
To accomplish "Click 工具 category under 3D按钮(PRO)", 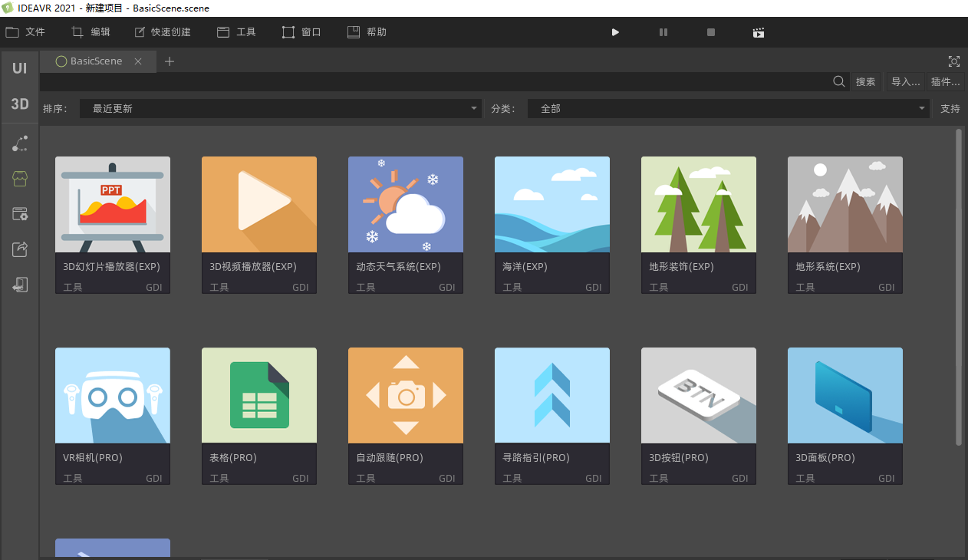I will click(659, 479).
